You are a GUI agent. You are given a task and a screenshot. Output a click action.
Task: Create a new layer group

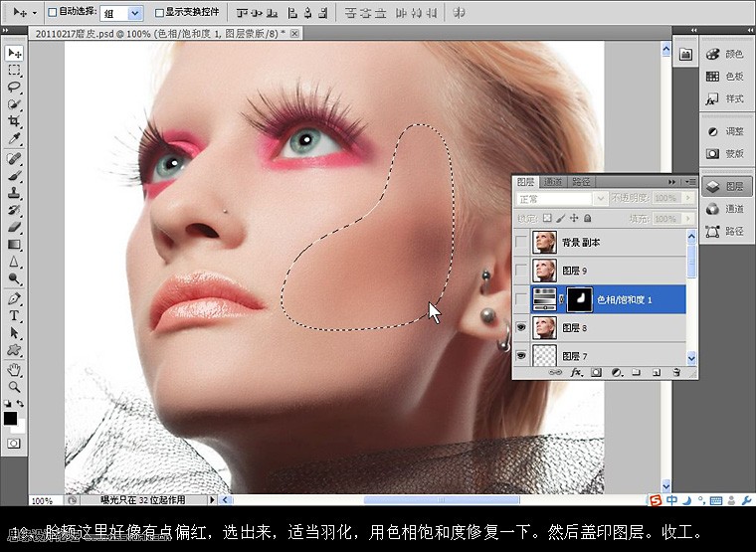636,372
